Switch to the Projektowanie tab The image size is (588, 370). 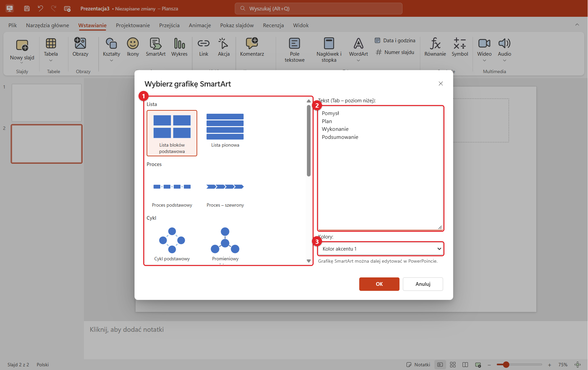click(x=133, y=25)
